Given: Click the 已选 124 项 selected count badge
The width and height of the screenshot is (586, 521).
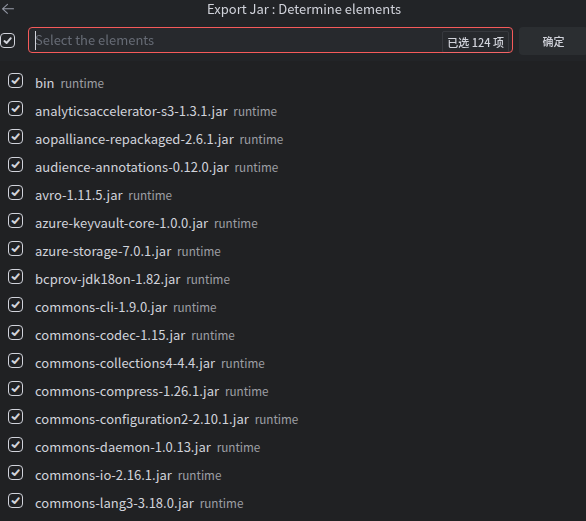Looking at the screenshot, I should (x=475, y=42).
